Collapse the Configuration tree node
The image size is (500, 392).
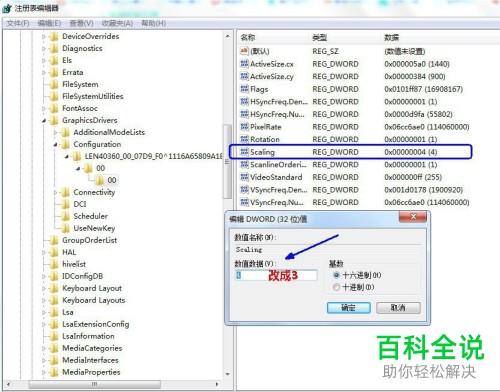point(55,145)
